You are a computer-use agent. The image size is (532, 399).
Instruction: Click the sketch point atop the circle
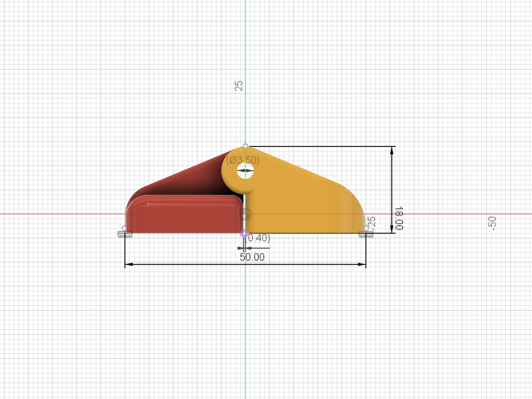[245, 145]
